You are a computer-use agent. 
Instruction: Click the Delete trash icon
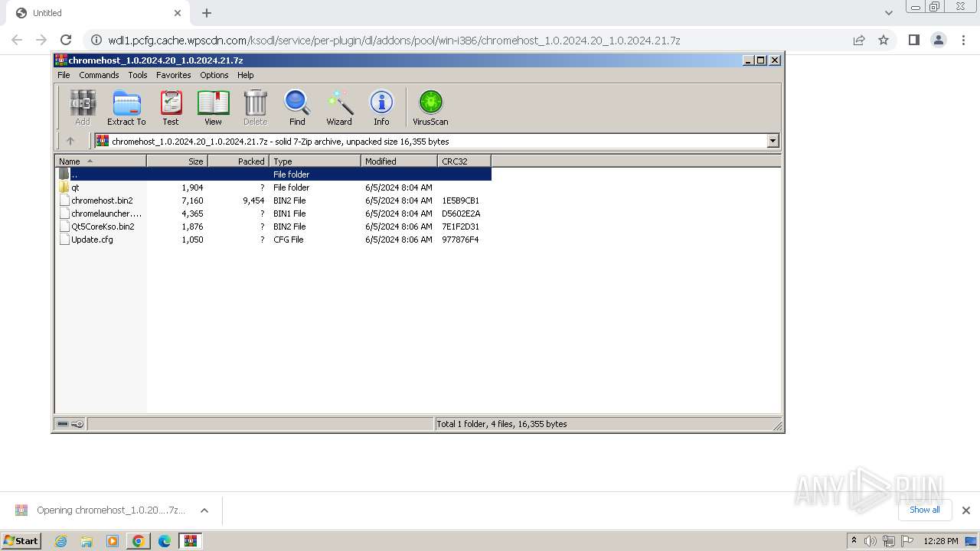pyautogui.click(x=255, y=107)
